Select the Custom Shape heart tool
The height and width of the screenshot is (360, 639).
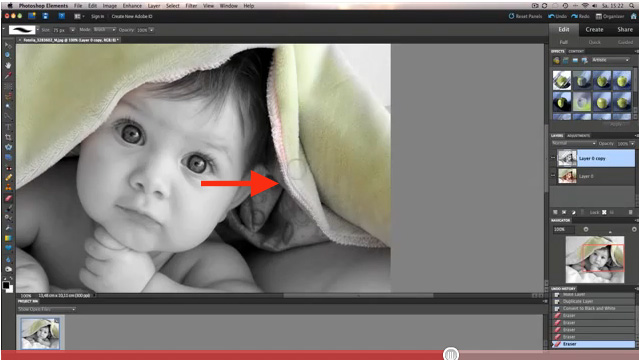8,248
